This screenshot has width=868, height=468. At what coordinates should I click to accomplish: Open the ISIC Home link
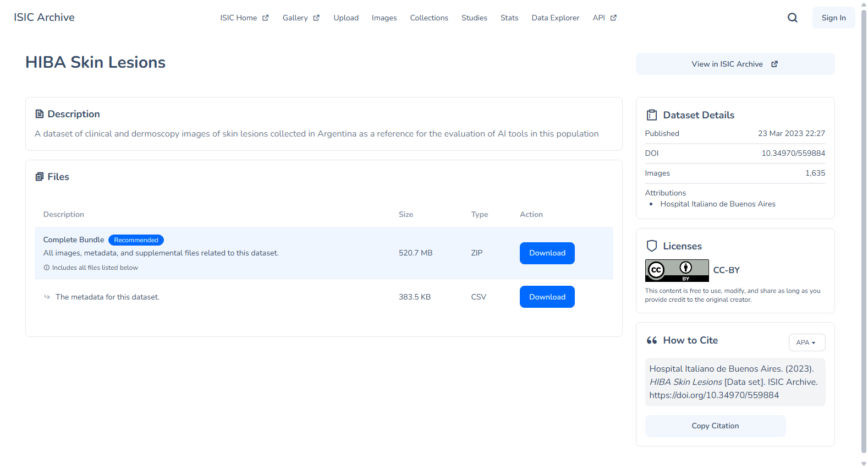[244, 18]
